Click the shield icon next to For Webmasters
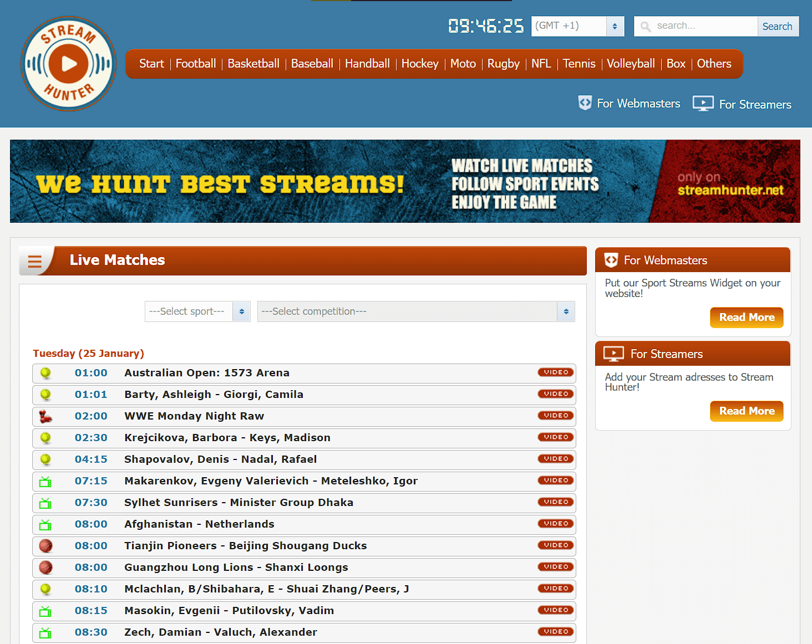Screen dimensions: 812x644 pos(585,103)
